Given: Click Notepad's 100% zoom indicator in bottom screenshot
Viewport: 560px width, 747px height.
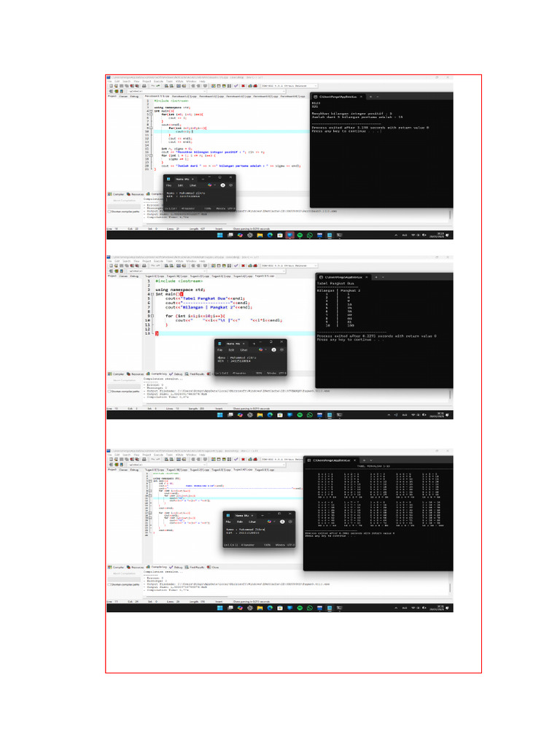Looking at the screenshot, I should [x=267, y=544].
